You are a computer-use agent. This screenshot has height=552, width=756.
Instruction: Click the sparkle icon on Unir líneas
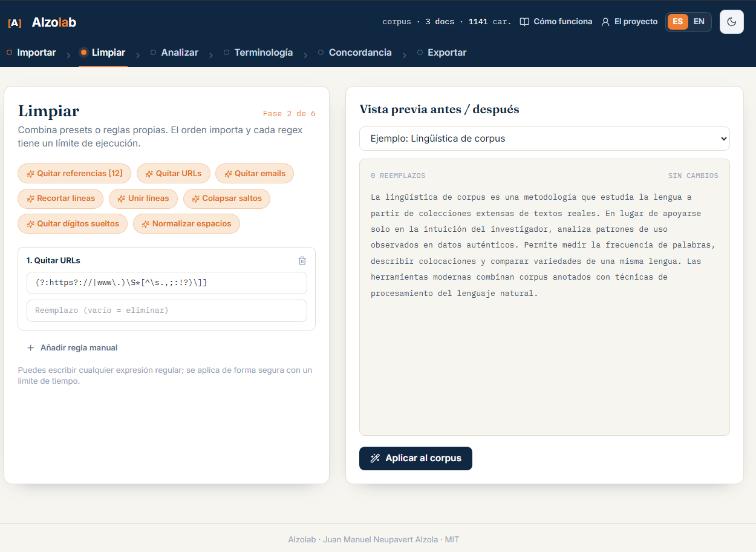click(122, 199)
